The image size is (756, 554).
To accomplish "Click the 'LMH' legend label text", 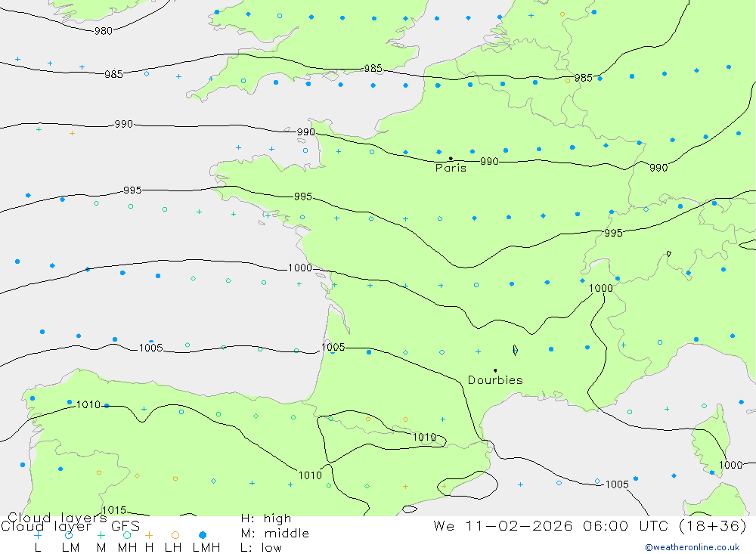I will [206, 548].
